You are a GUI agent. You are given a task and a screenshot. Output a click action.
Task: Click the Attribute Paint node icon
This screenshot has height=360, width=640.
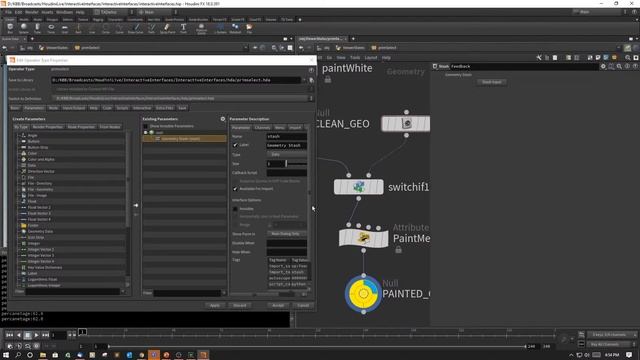pyautogui.click(x=363, y=238)
